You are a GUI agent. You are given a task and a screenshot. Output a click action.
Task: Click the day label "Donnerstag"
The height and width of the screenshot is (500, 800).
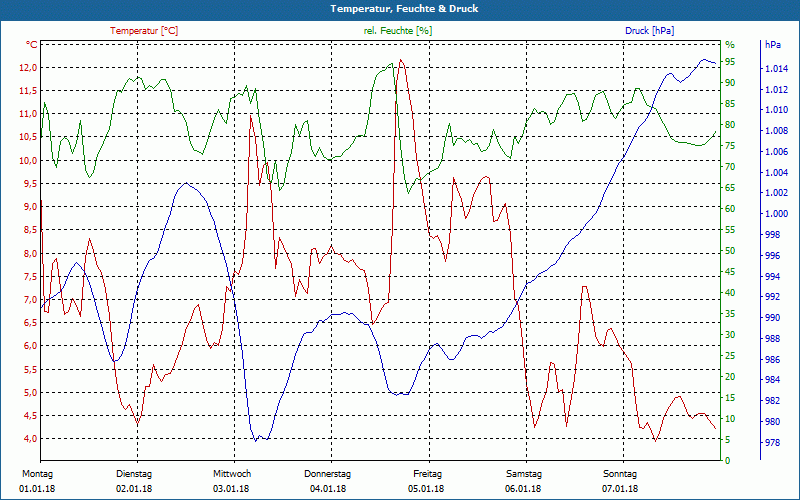(328, 473)
